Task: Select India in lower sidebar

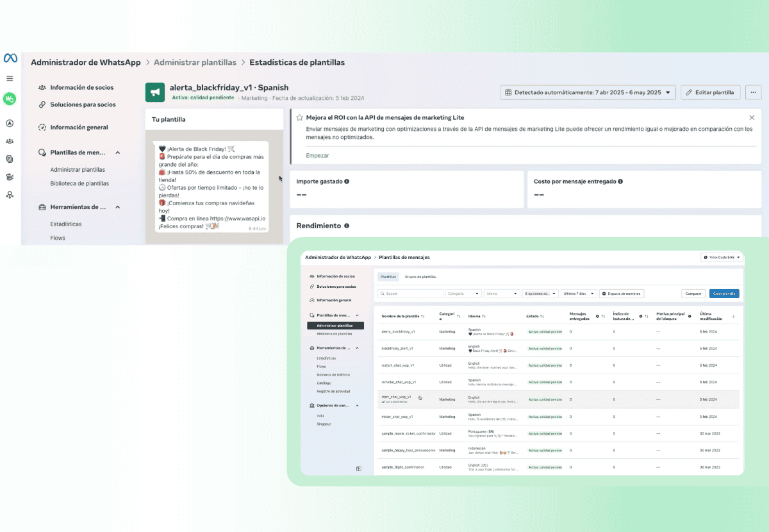Action: tap(320, 415)
